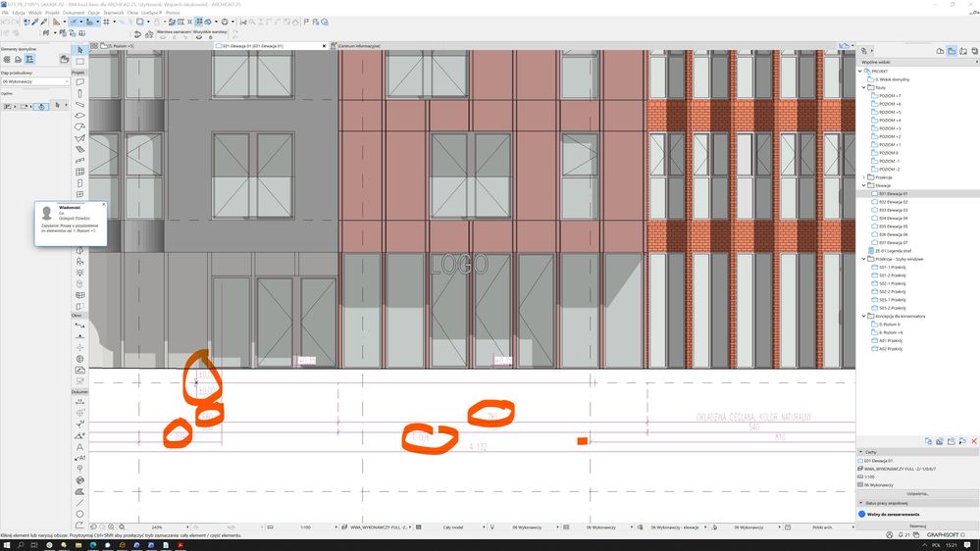Select E02 Elewacja 02 in tree

[x=893, y=202]
